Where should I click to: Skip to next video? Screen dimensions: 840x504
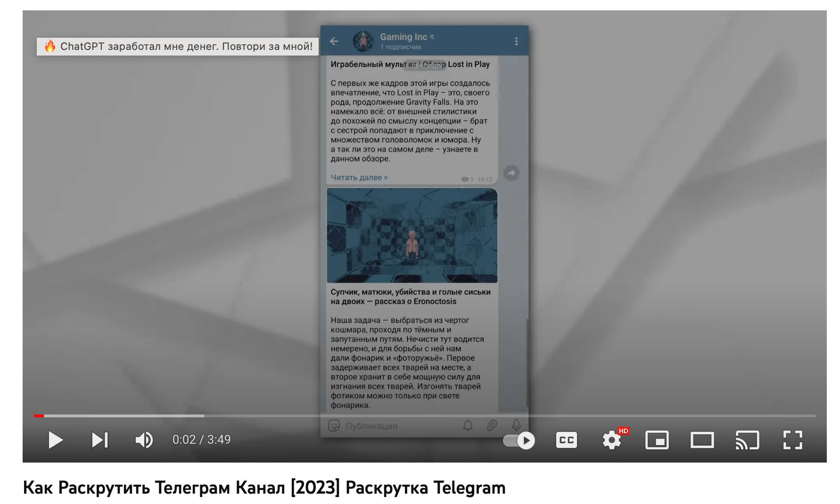tap(100, 440)
